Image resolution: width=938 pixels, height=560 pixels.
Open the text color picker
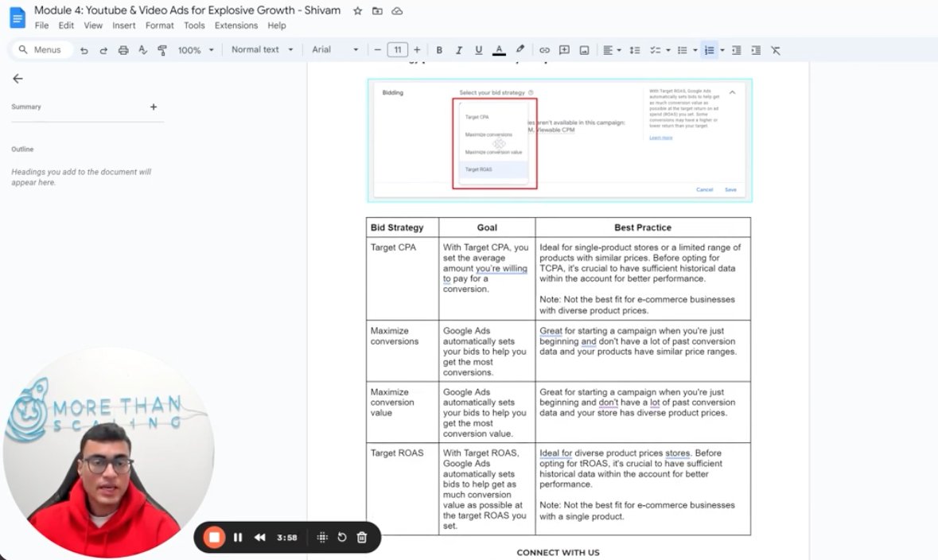(x=499, y=50)
